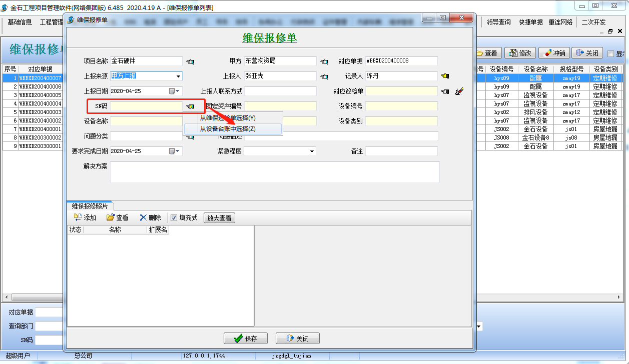Click the lookup icon beside 记录人 field

(445, 76)
